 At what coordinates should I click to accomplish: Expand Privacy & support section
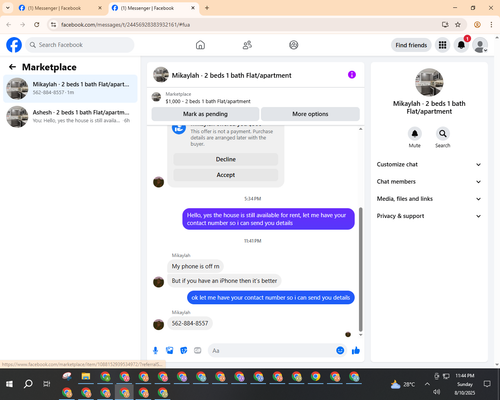[x=429, y=216]
